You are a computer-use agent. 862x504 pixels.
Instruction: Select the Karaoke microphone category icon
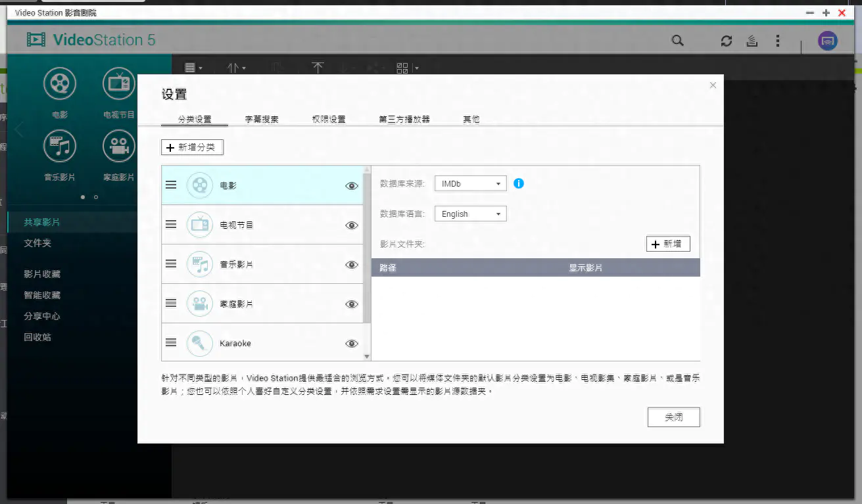click(x=200, y=343)
